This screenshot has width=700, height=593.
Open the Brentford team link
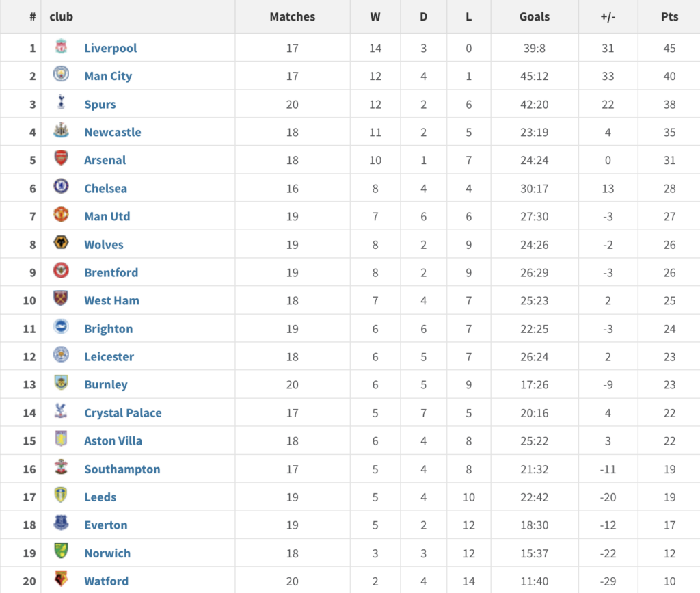[111, 273]
